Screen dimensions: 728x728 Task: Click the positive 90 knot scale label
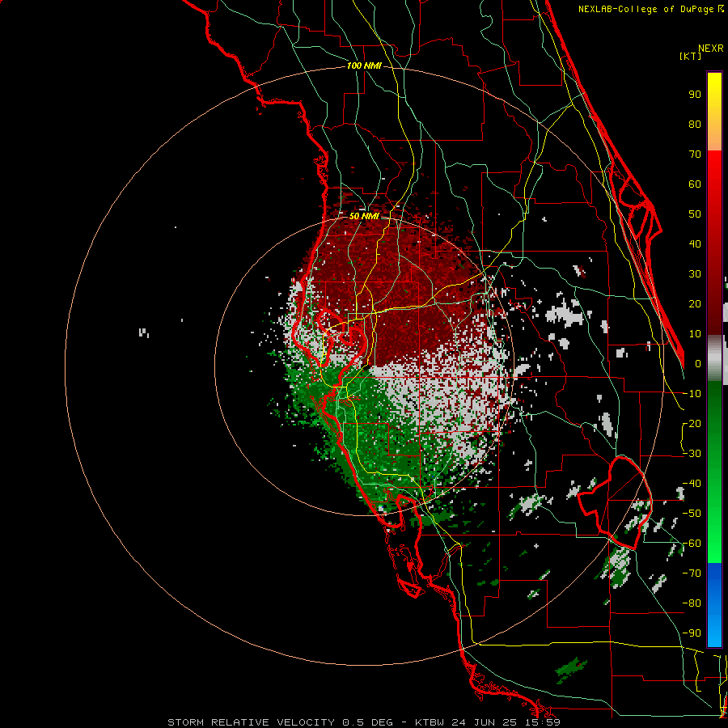click(695, 95)
